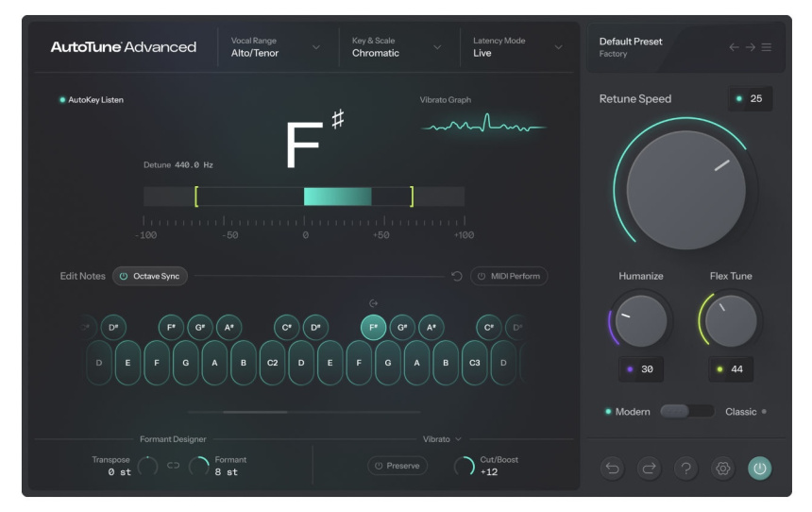Click the Retune Speed value field 25
The height and width of the screenshot is (512, 812).
[751, 98]
